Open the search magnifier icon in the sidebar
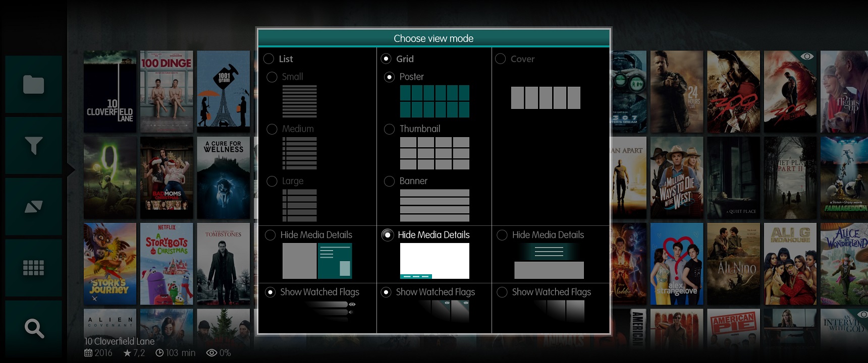868x363 pixels. point(33,329)
